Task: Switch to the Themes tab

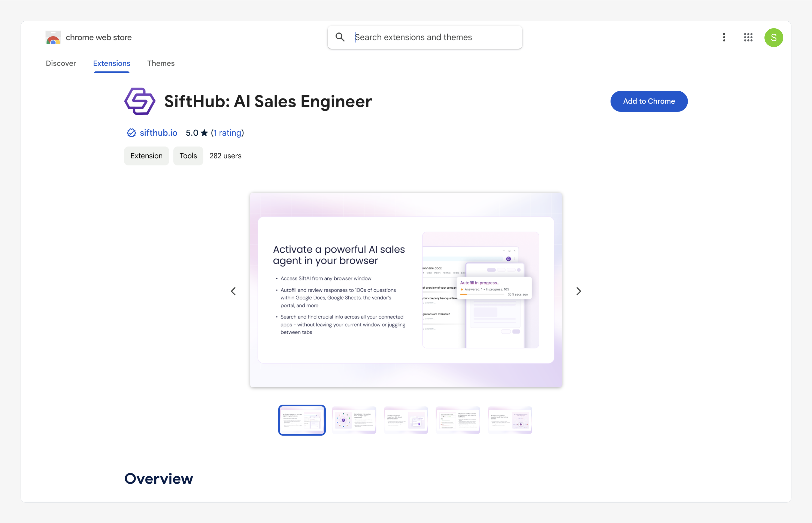Action: click(161, 63)
